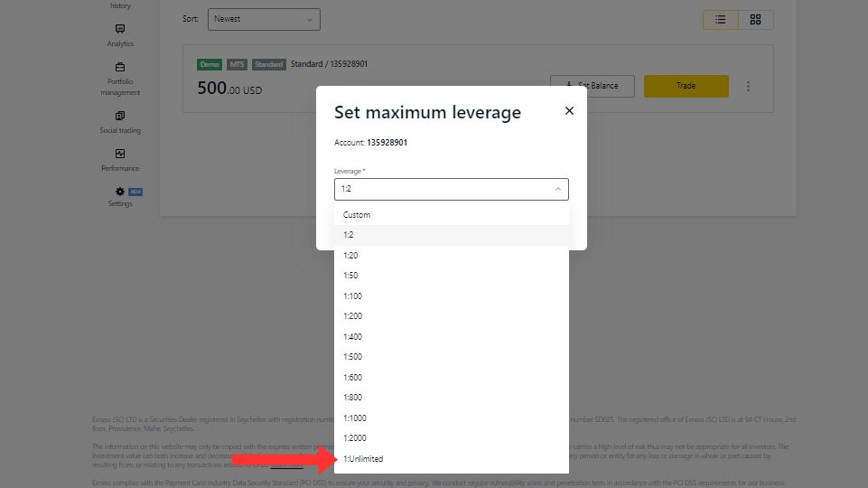The width and height of the screenshot is (868, 488).
Task: Open Portfolio management briefcase icon
Action: 120,67
